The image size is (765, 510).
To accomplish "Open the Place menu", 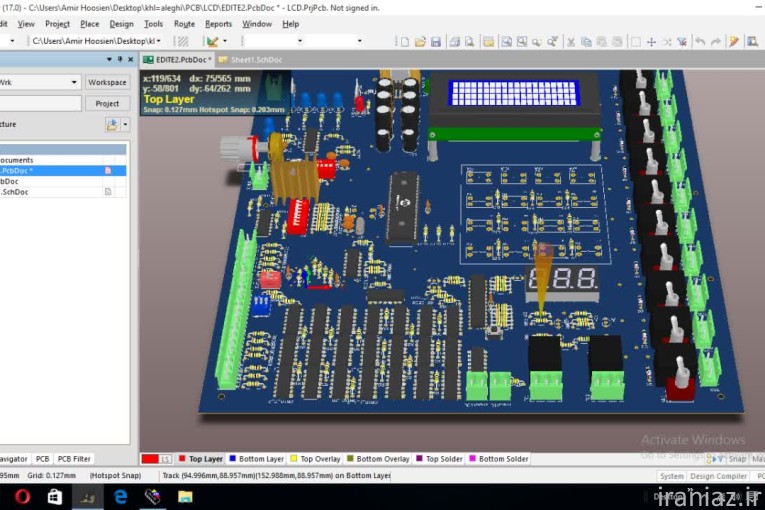I will tap(89, 23).
